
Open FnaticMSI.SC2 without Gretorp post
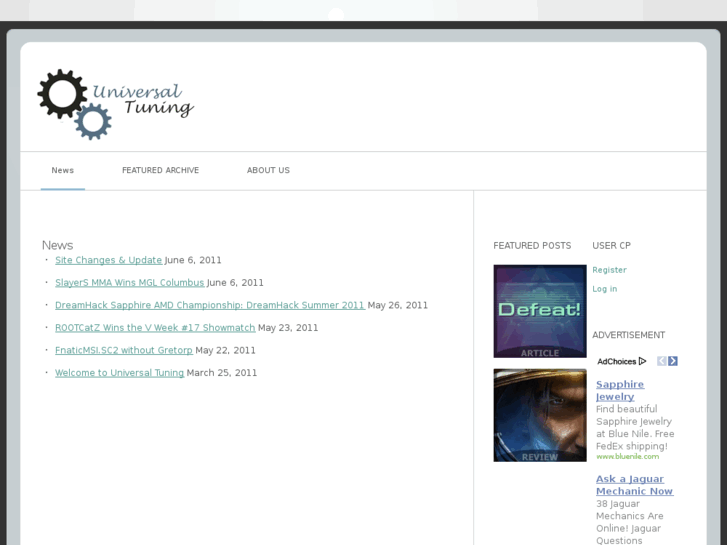tap(124, 350)
